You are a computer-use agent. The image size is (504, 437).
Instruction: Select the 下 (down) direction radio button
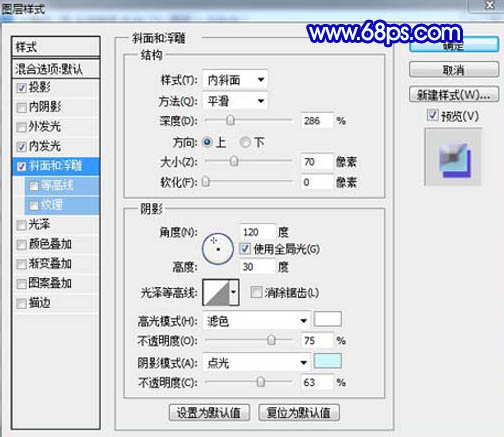245,142
